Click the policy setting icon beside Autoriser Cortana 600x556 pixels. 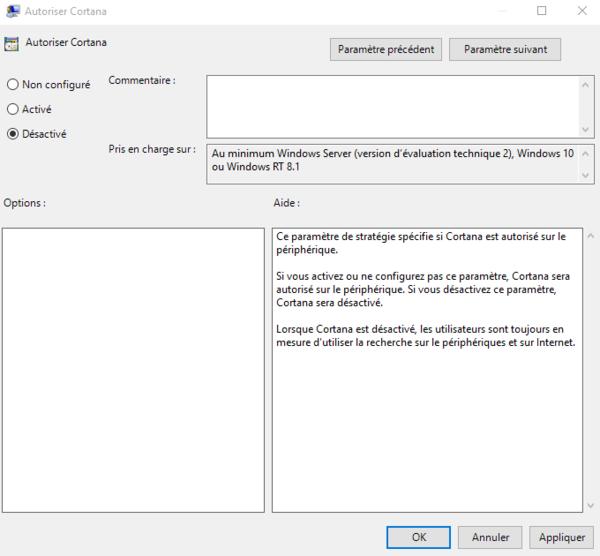(12, 44)
